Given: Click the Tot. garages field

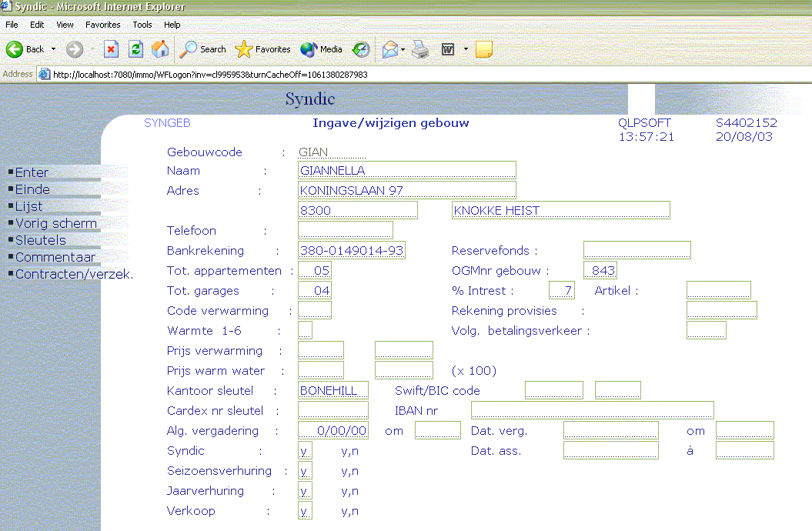Looking at the screenshot, I should coord(315,290).
